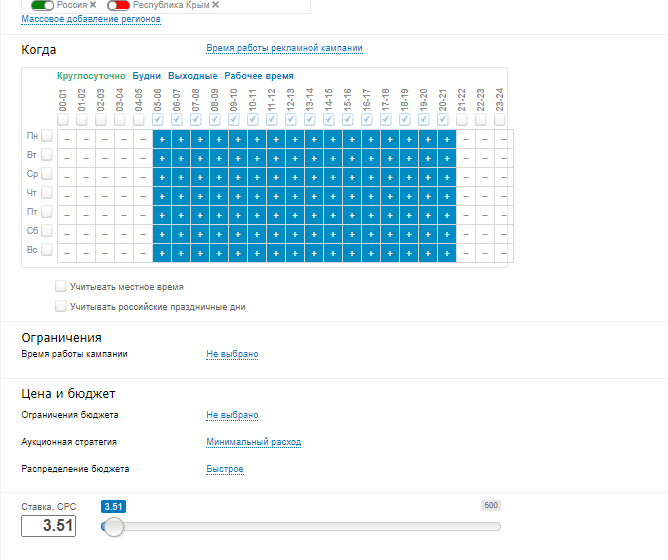Disable Пт 15-16 plus cell
Viewport: 668px width, 560px height.
[x=352, y=215]
